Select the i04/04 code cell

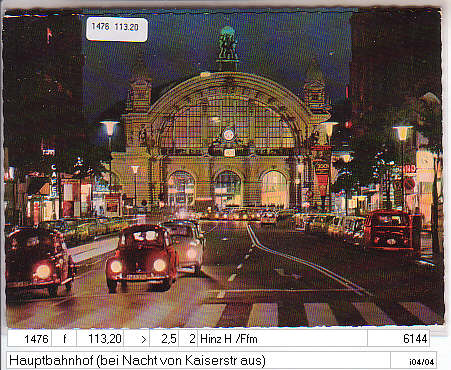tap(414, 360)
